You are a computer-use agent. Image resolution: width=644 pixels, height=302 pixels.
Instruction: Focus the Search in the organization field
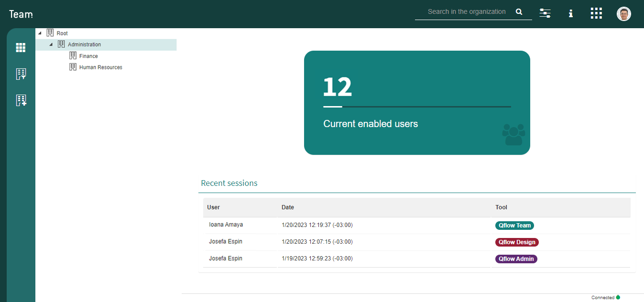pyautogui.click(x=466, y=12)
